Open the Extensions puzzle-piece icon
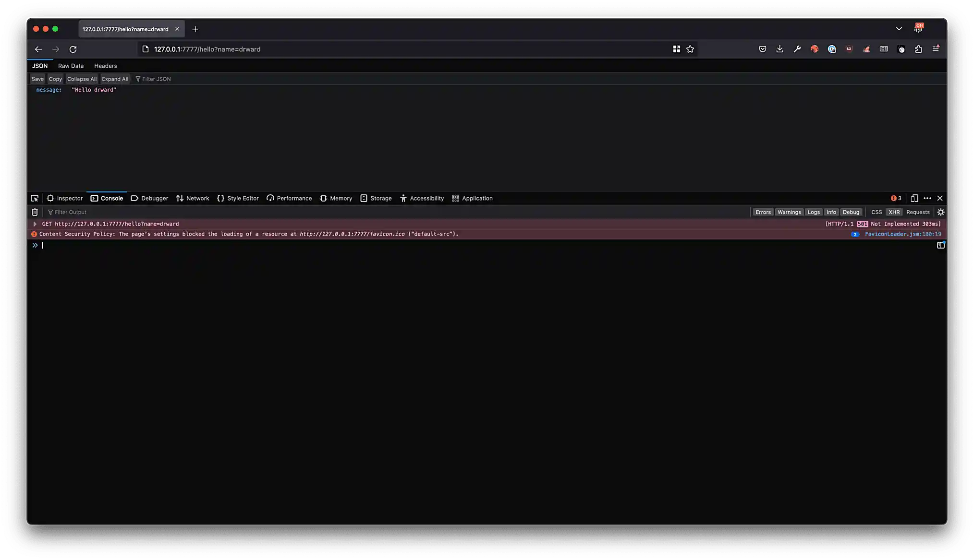Viewport: 974px width, 560px height. (x=919, y=49)
